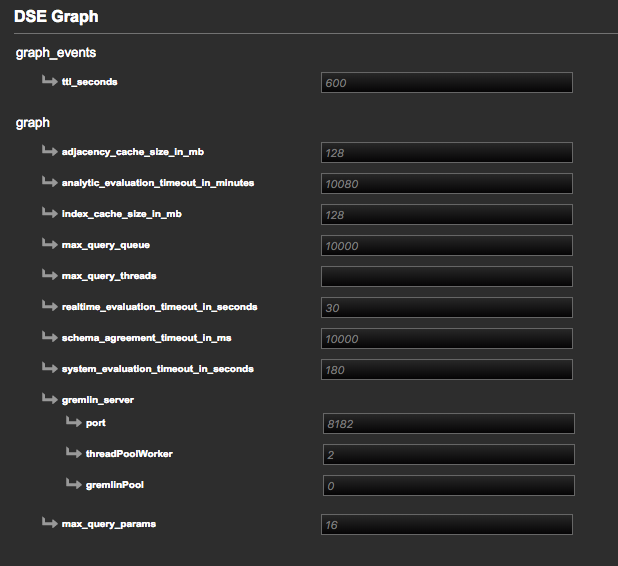Click the gremlin_server group label
The width and height of the screenshot is (618, 566).
pyautogui.click(x=98, y=400)
